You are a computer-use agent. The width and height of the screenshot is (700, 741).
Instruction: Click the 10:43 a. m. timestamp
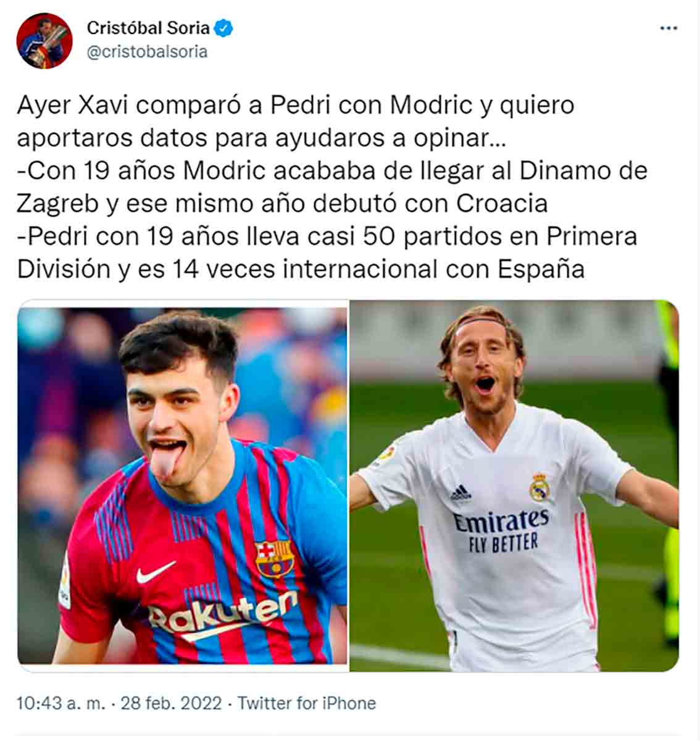(x=61, y=703)
